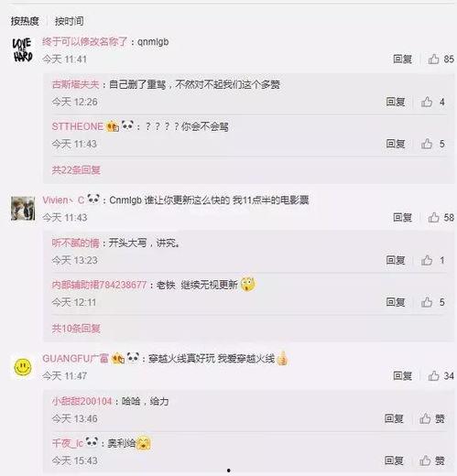
Task: Like 千夜_lc's reply 奥利给
Action: tap(432, 460)
